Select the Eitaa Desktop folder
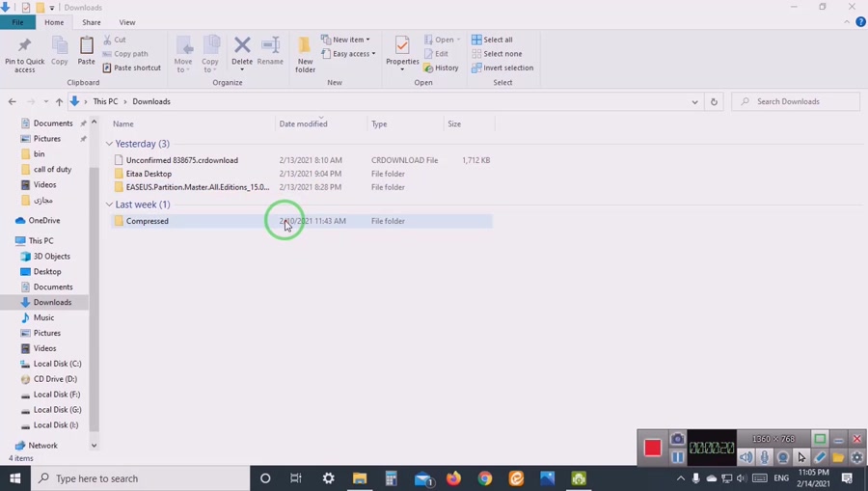Image resolution: width=868 pixels, height=491 pixels. click(149, 174)
